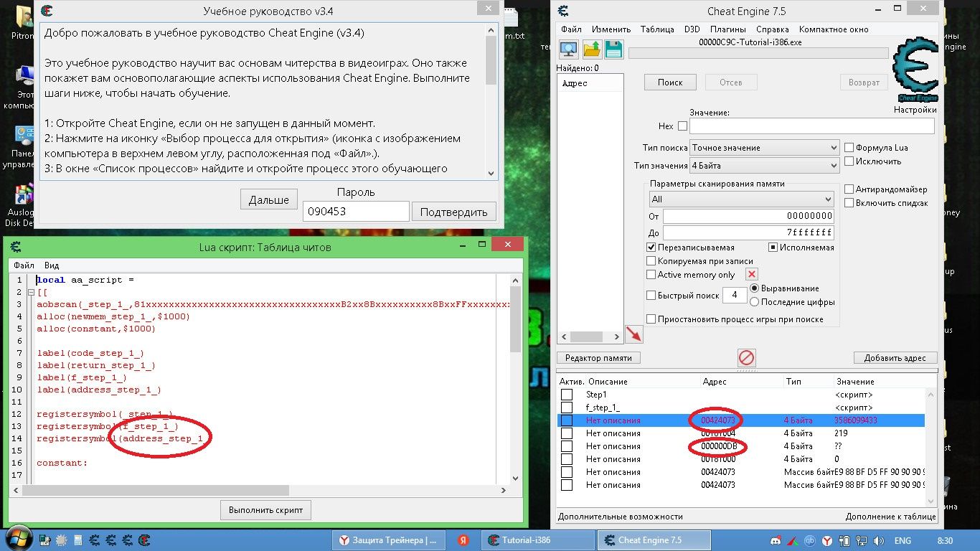Enable Копируемая при записи checkbox

651,261
